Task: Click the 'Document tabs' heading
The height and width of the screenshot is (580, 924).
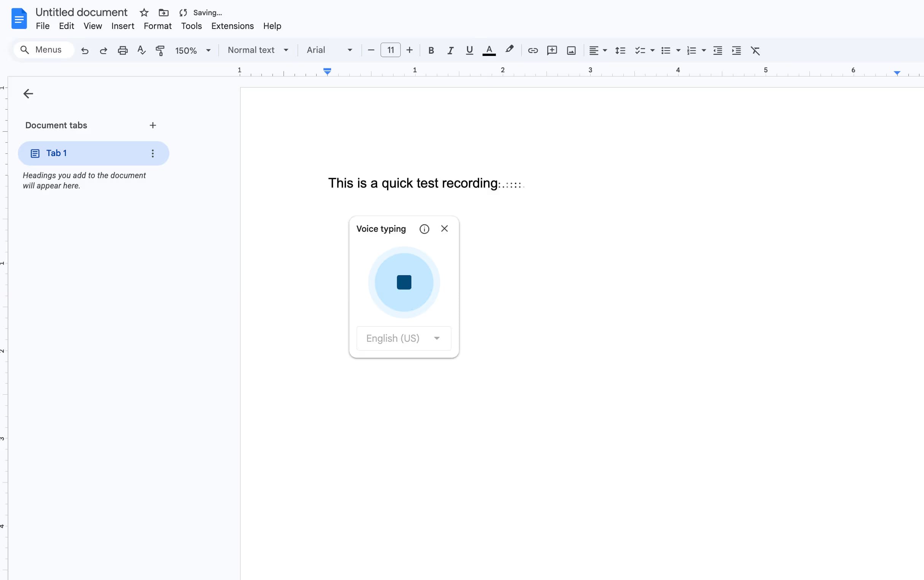Action: click(x=56, y=126)
